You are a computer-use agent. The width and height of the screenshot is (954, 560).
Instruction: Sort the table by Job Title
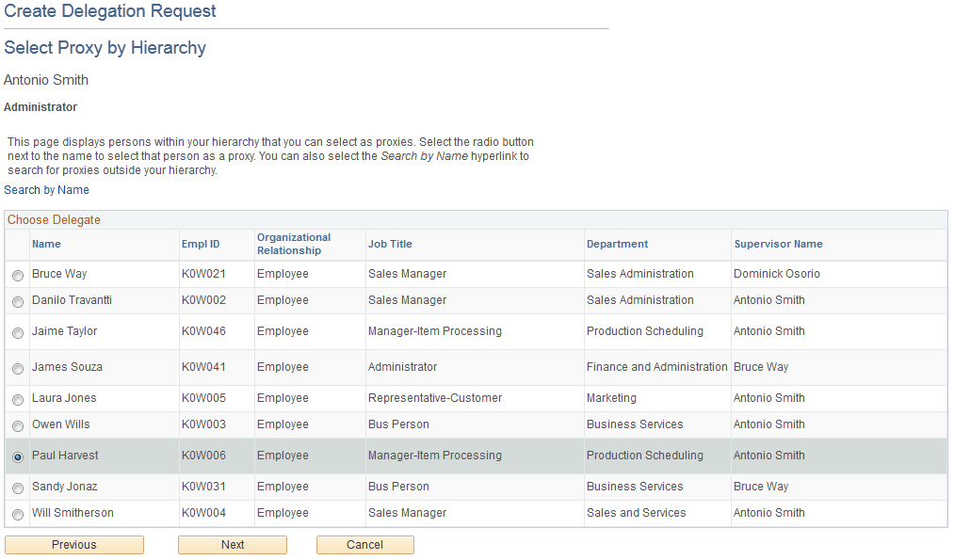pos(389,243)
